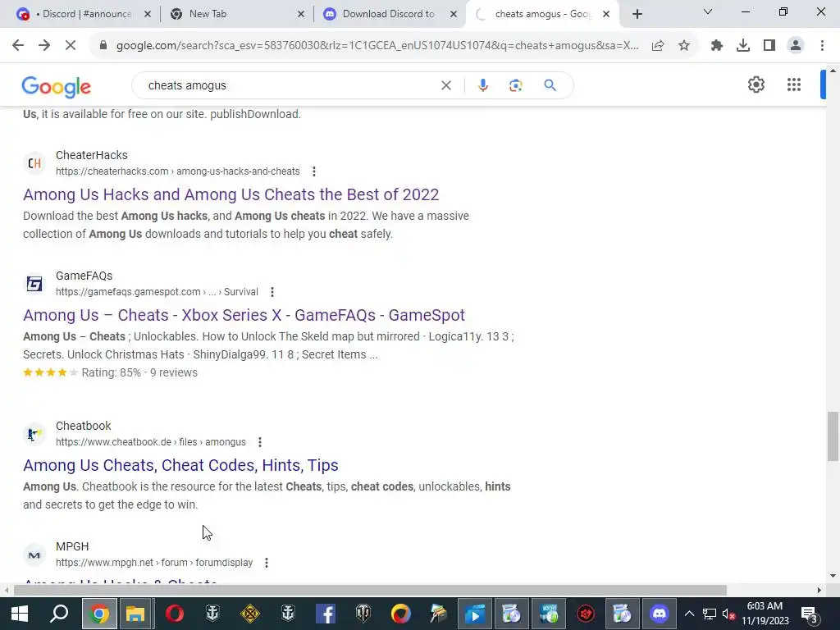The height and width of the screenshot is (630, 840).
Task: Open GameFAQs Among Us Cheats Xbox result
Action: pyautogui.click(x=244, y=315)
